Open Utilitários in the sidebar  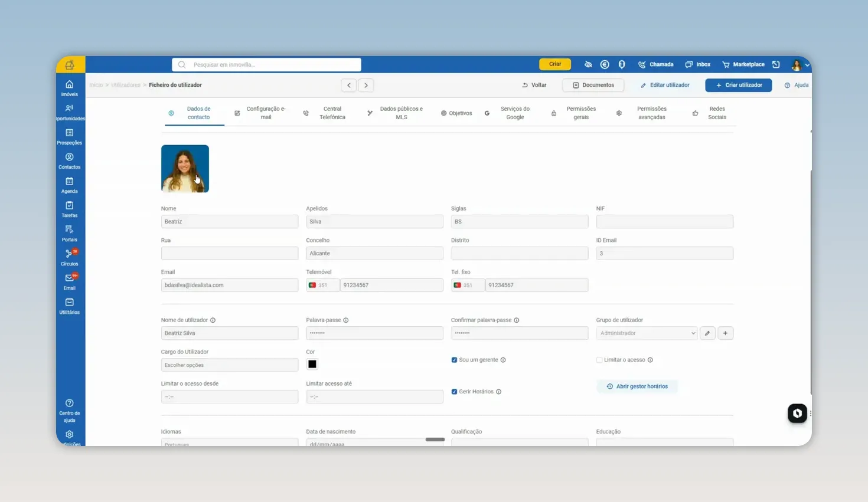[69, 306]
